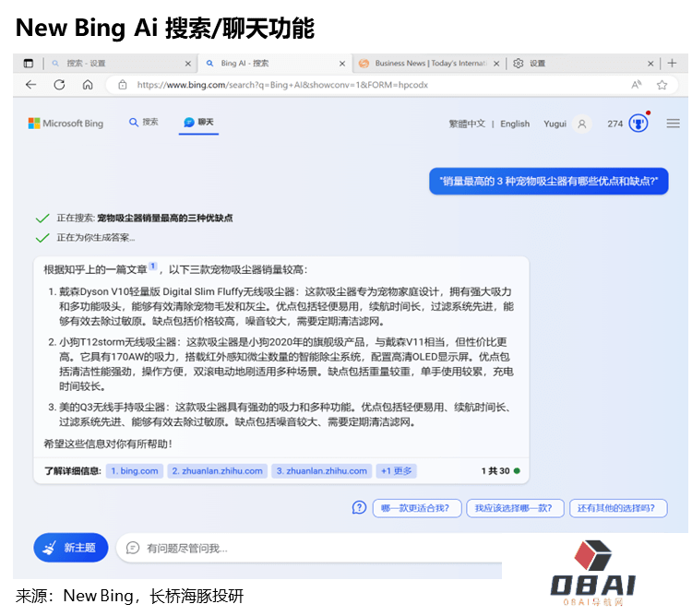Viewport: 692px width, 616px height.
Task: Add page to favorites star icon
Action: (x=662, y=85)
